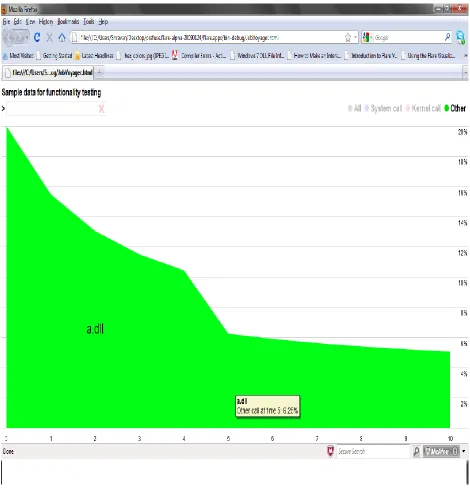Click the 14% y-axis label
Screen dimensions: 470x493
(462, 223)
